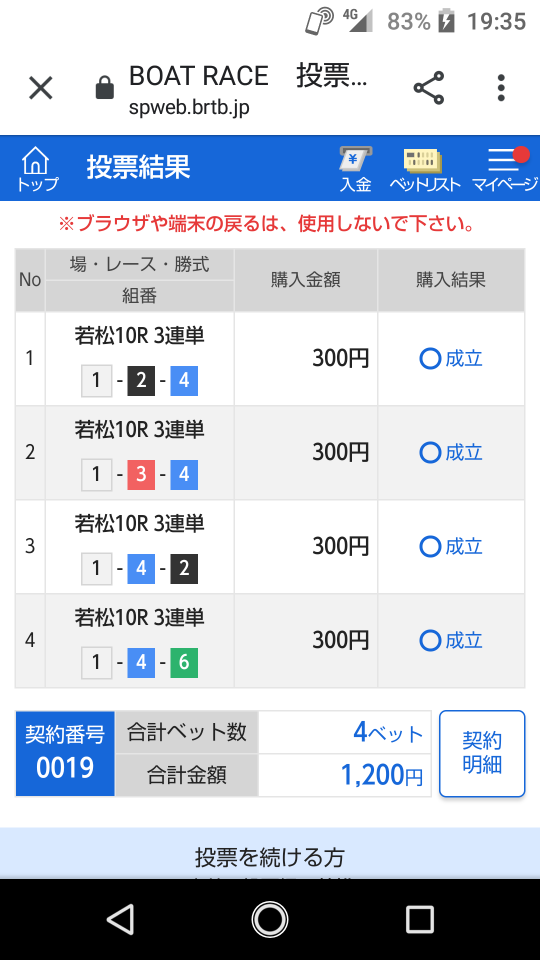Image resolution: width=540 pixels, height=960 pixels.
Task: Tap the 契約番号 0019 blue box
Action: click(65, 754)
